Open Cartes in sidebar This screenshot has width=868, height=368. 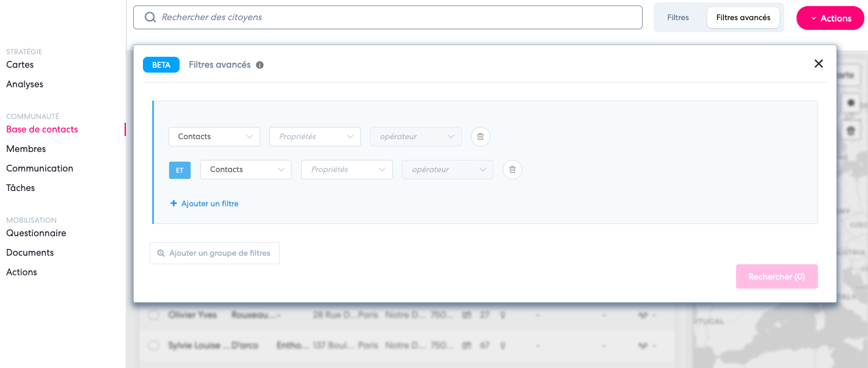20,65
